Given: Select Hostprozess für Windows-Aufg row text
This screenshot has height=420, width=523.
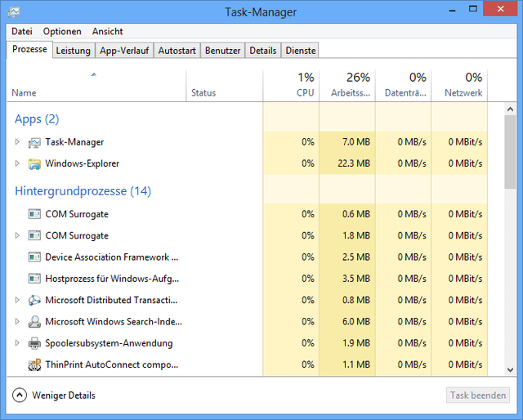Looking at the screenshot, I should [x=112, y=279].
